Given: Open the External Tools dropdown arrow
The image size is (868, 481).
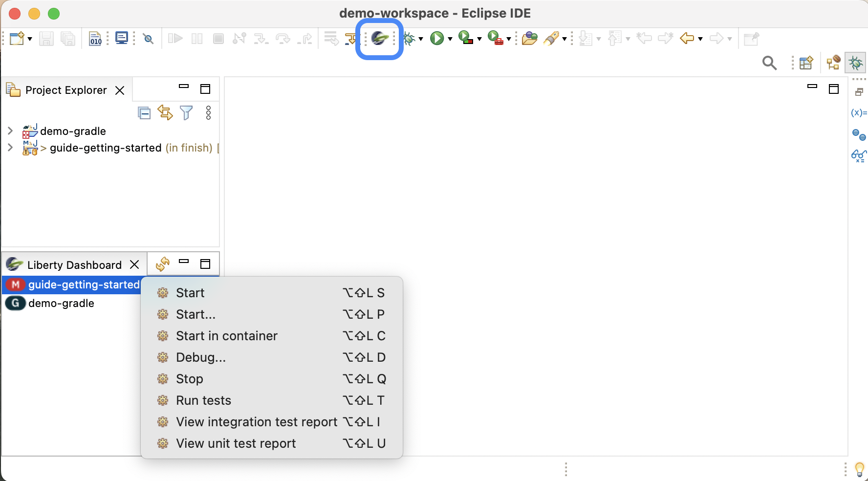Looking at the screenshot, I should 509,39.
